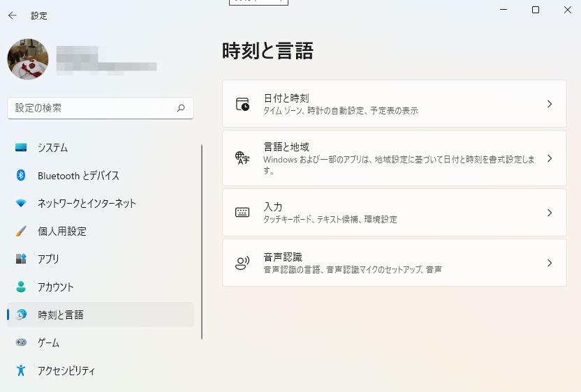Click the 時刻と言語 page heading
581x392 pixels.
267,51
